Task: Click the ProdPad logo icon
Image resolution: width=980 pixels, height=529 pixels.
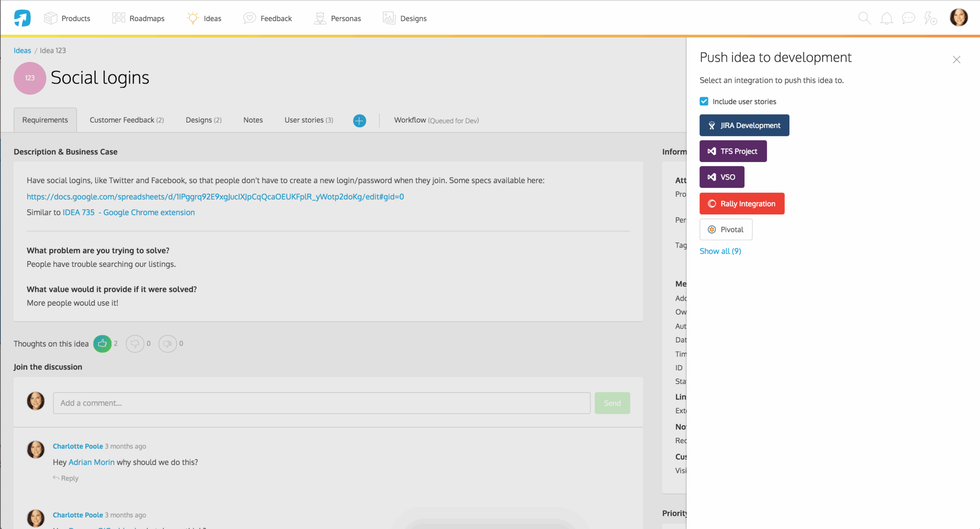Action: pyautogui.click(x=22, y=18)
